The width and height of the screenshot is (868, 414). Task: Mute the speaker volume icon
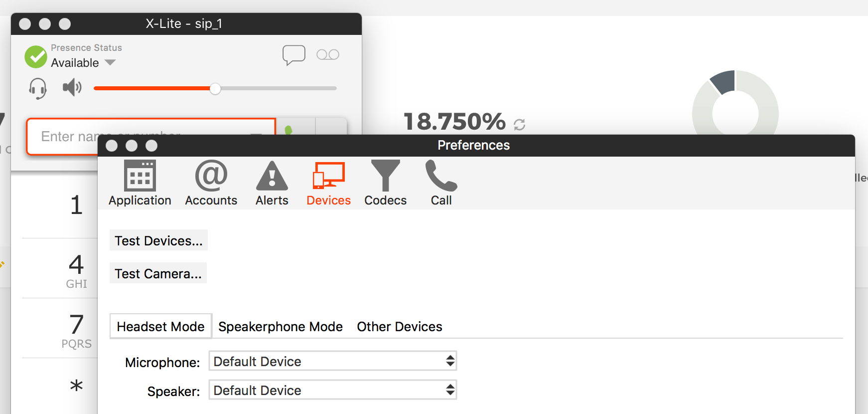pos(72,87)
